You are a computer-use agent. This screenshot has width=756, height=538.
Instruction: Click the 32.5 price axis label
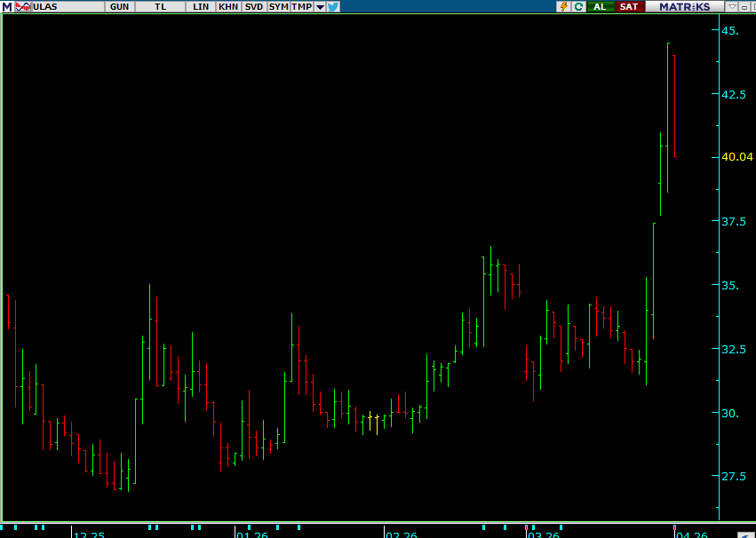point(733,349)
